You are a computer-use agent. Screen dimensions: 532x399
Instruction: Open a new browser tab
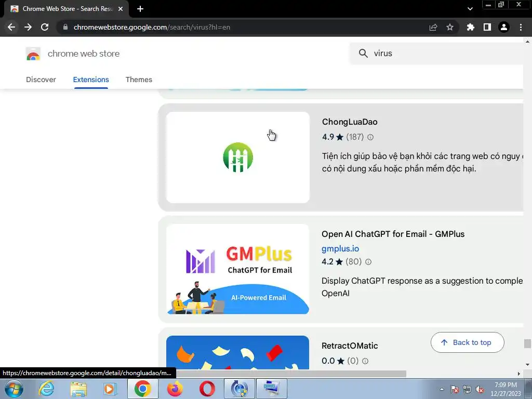[140, 9]
